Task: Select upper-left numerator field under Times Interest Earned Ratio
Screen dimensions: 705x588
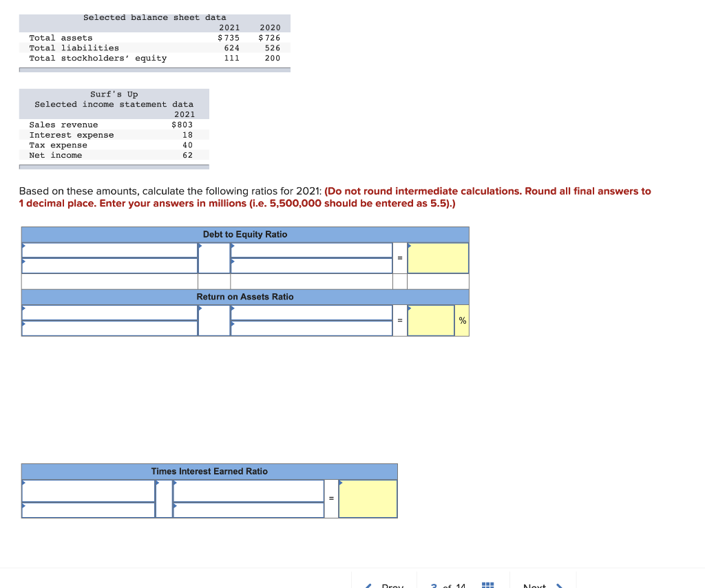Action: 88,491
